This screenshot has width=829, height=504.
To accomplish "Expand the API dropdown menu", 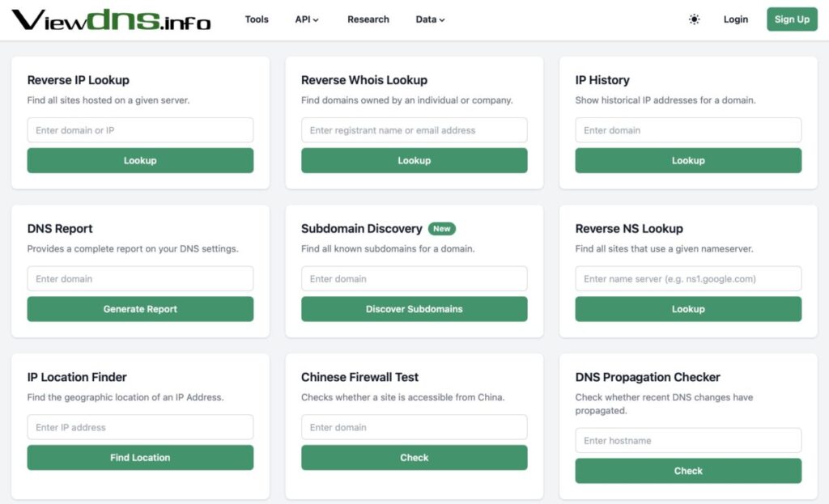I will [307, 19].
